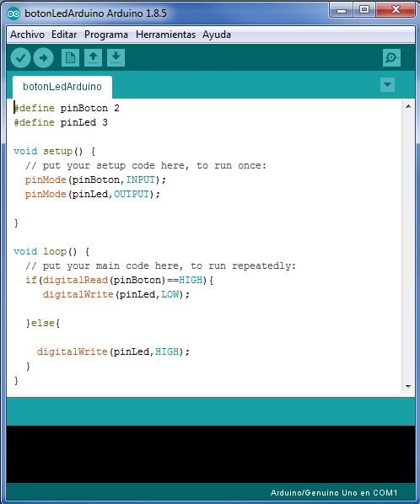The image size is (420, 504).
Task: Click the 'Arduino/Genuino Uno en COM1' status text
Action: pyautogui.click(x=334, y=493)
